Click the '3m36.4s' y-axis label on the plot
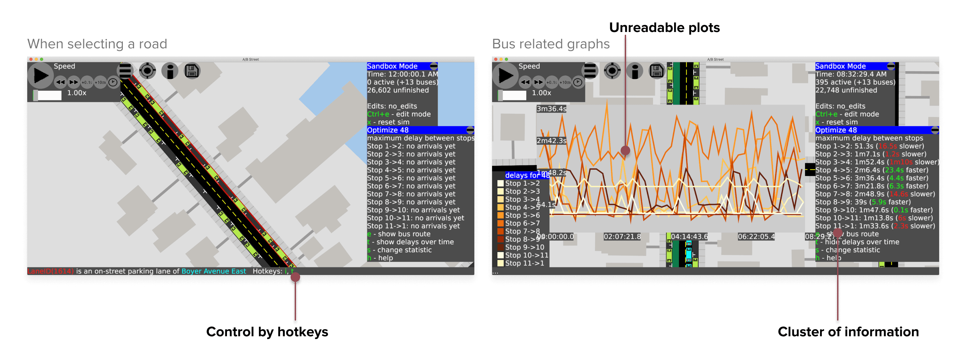Screen dimensions: 980x356 tap(552, 109)
